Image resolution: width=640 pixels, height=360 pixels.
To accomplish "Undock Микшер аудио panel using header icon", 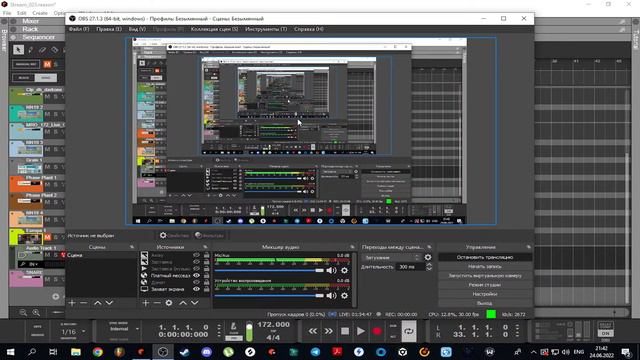I will click(x=352, y=247).
